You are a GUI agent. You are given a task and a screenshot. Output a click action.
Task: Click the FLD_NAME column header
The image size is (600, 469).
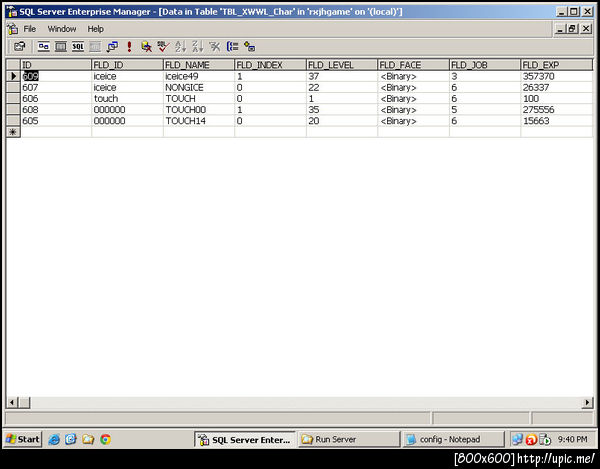[199, 65]
